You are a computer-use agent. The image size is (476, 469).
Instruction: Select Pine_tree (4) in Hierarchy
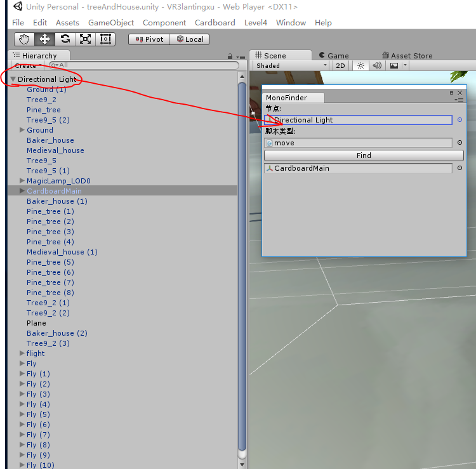tap(50, 242)
